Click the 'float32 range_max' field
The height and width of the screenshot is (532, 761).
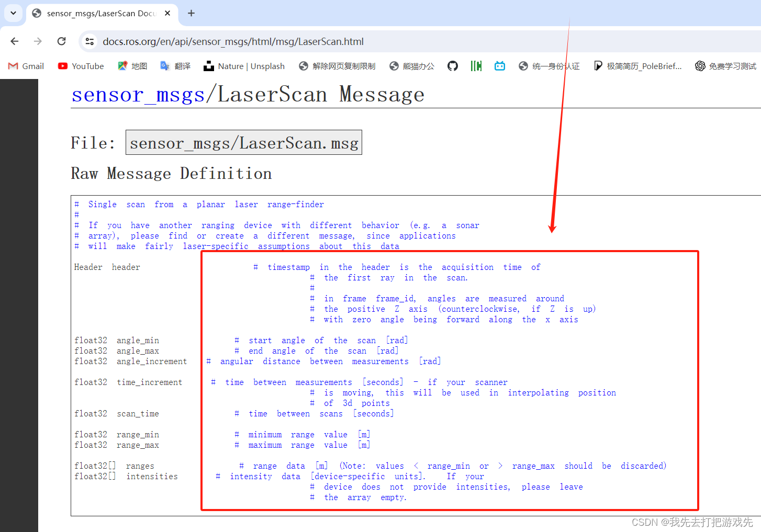(117, 445)
